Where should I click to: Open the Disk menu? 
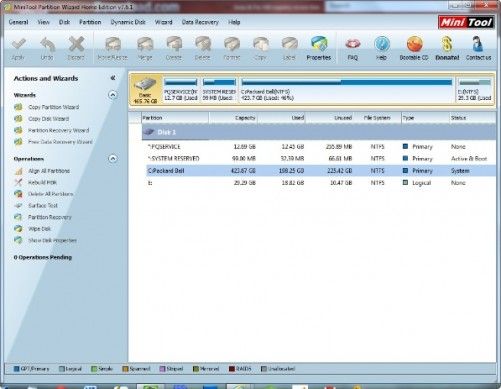pyautogui.click(x=64, y=22)
